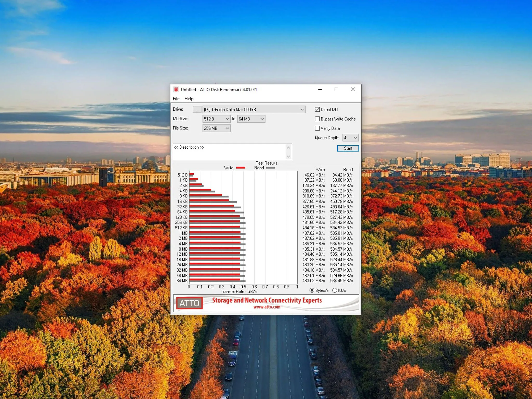
Task: Open the 256 MB File Size dropdown
Action: pyautogui.click(x=216, y=128)
